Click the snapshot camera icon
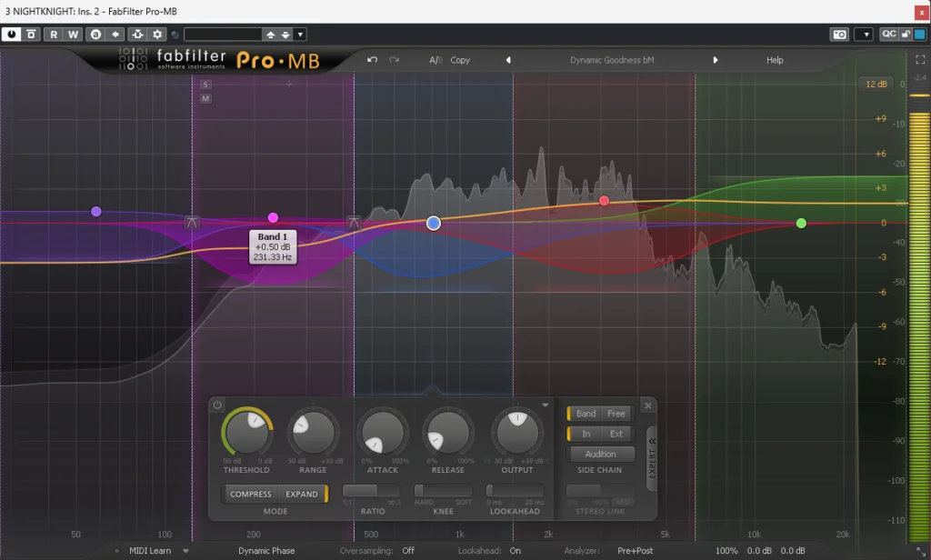931x560 pixels. point(839,35)
